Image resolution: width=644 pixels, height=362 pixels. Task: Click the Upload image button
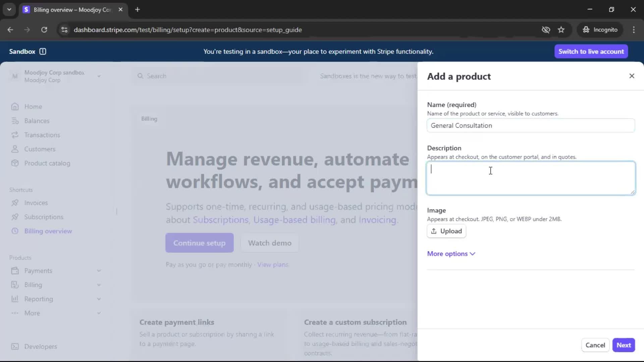(x=446, y=231)
